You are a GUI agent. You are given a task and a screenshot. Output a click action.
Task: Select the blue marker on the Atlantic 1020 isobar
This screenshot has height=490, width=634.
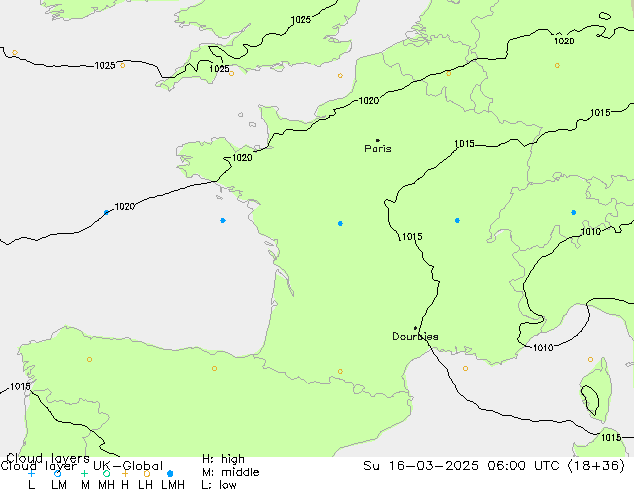pyautogui.click(x=106, y=212)
